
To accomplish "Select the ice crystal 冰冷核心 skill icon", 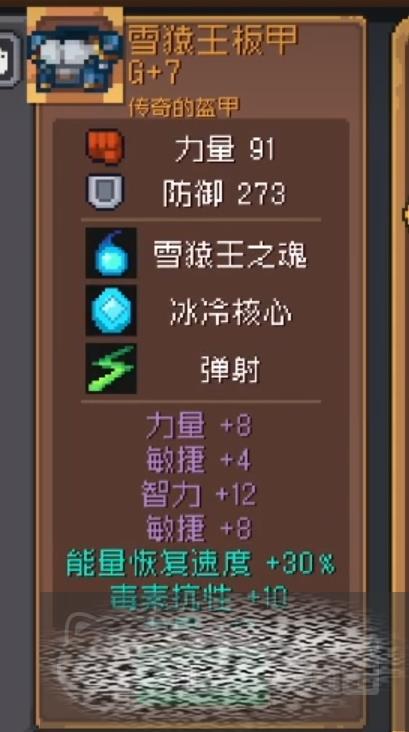I will click(x=111, y=310).
